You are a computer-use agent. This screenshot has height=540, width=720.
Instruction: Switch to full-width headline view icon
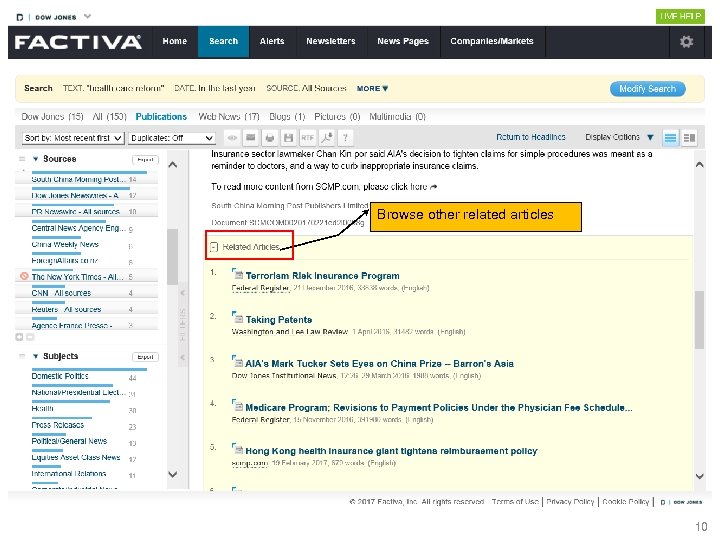670,138
